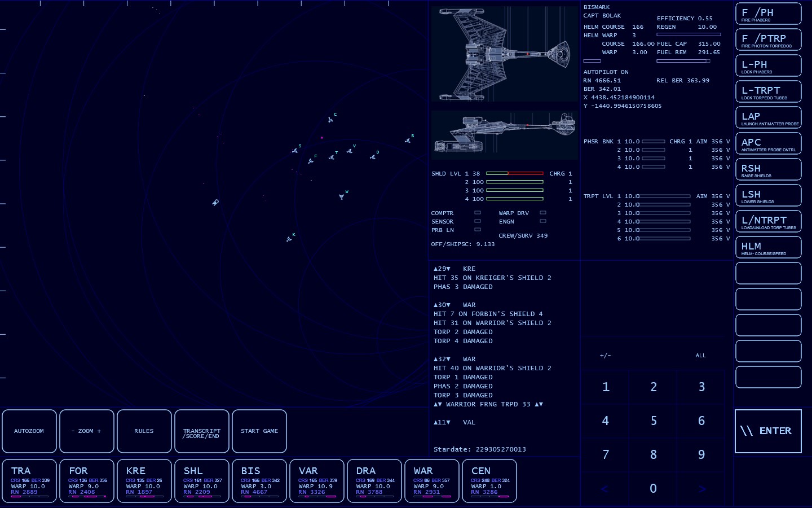Screen dimensions: 812x508
Task: Click the keypad left arrow
Action: (x=606, y=489)
